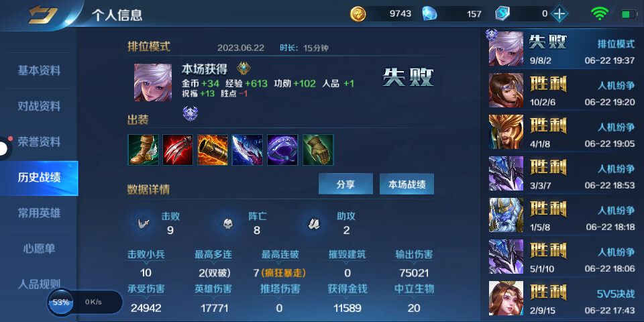Image resolution: width=644 pixels, height=322 pixels.
Task: Click the 分享 button
Action: (346, 184)
